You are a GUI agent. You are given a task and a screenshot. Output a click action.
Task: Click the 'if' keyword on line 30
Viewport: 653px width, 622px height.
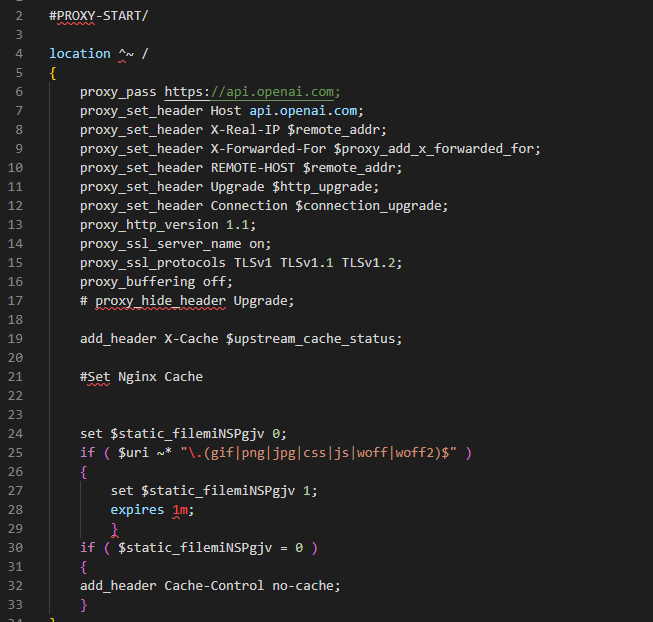point(87,548)
